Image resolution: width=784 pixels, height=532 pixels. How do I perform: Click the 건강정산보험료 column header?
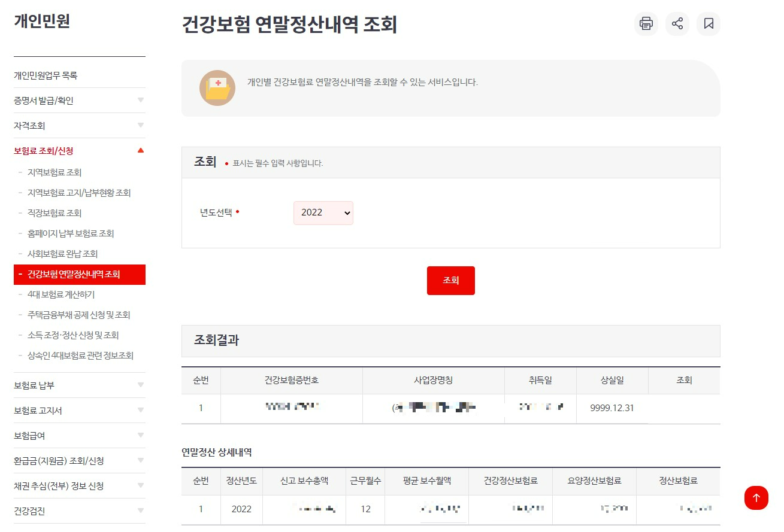point(511,481)
